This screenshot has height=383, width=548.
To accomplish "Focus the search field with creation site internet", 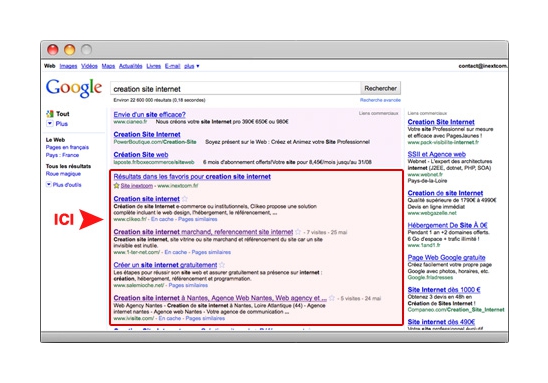I will tap(235, 89).
